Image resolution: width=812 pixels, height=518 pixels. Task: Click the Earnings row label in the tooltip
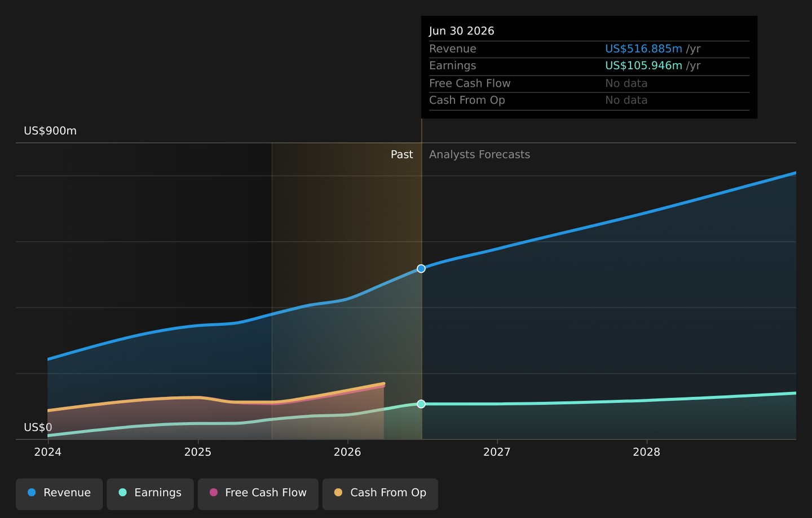453,66
